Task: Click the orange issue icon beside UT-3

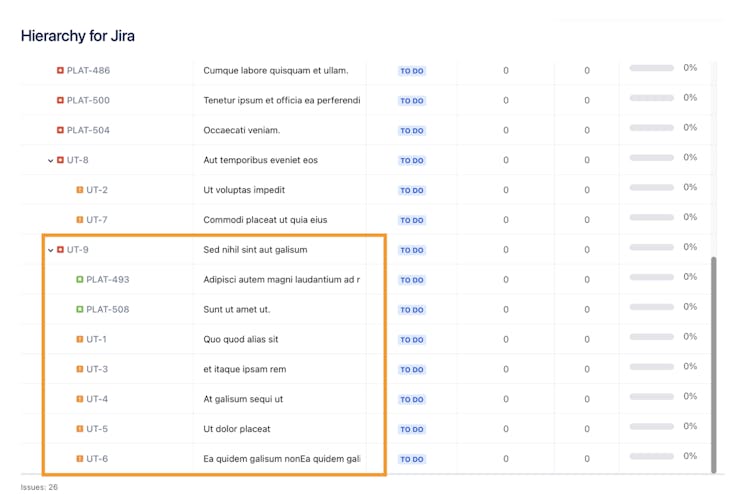Action: 80,369
